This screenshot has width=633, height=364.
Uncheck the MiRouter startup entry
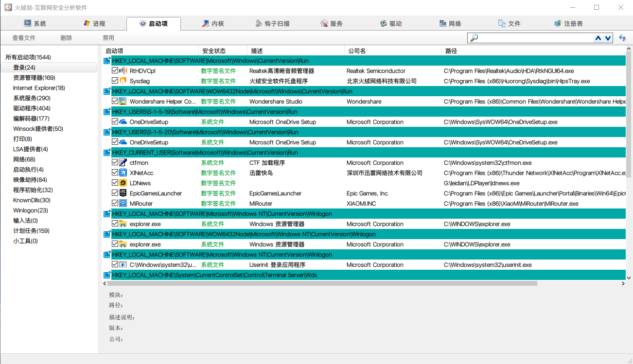[x=115, y=204]
